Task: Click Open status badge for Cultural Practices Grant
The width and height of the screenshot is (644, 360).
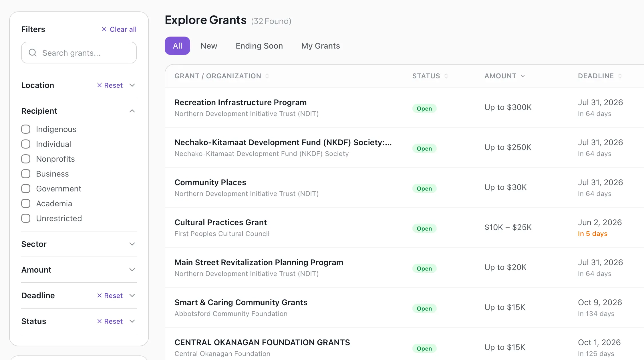Action: tap(424, 228)
